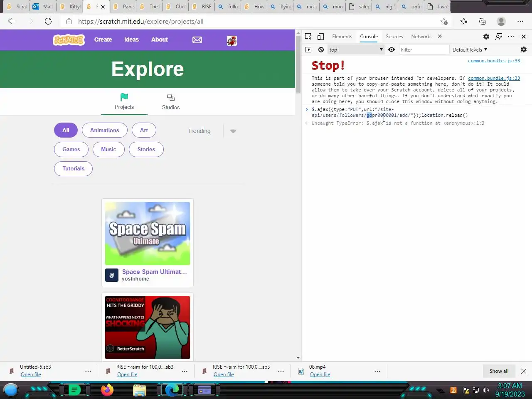
Task: Click the browser profile avatar icon
Action: [x=501, y=21]
